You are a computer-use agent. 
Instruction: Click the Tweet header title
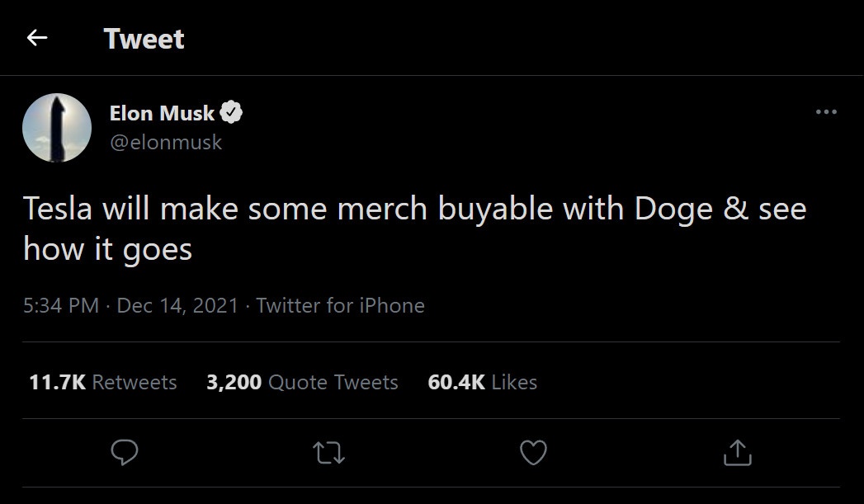pos(144,38)
